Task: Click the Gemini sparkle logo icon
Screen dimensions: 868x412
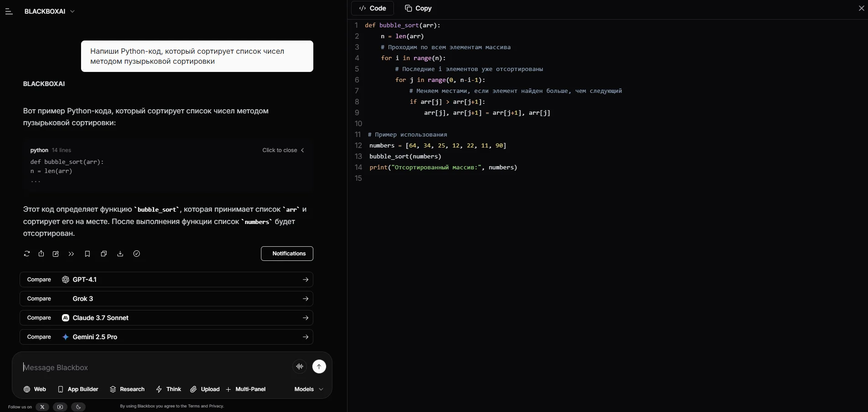Action: click(66, 337)
